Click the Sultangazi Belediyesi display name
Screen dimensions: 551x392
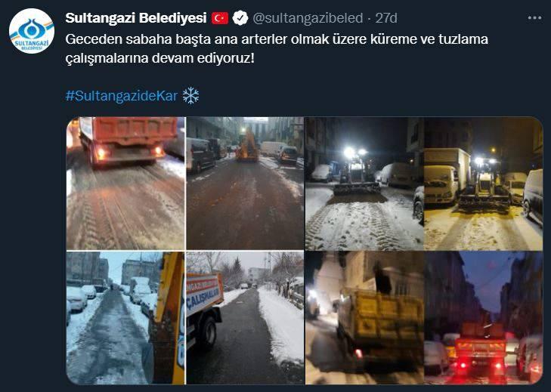click(136, 18)
